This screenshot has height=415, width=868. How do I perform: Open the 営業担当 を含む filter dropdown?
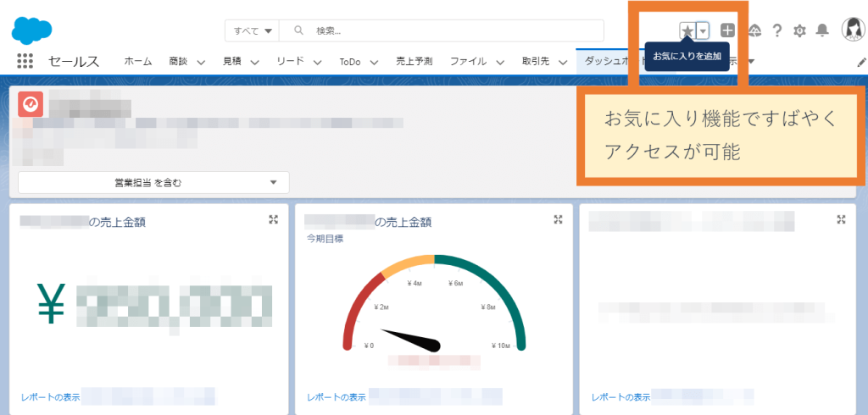[153, 183]
